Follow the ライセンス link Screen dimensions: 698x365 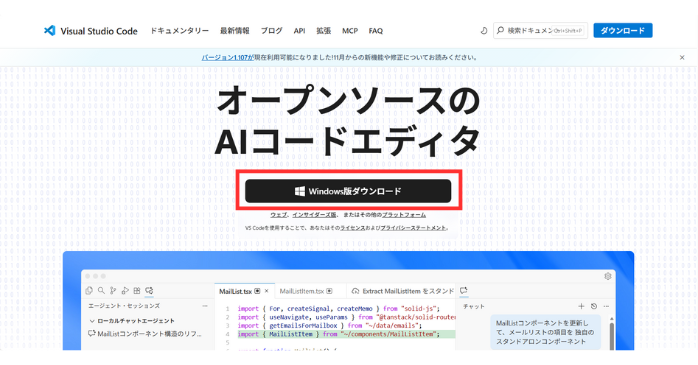pos(352,228)
